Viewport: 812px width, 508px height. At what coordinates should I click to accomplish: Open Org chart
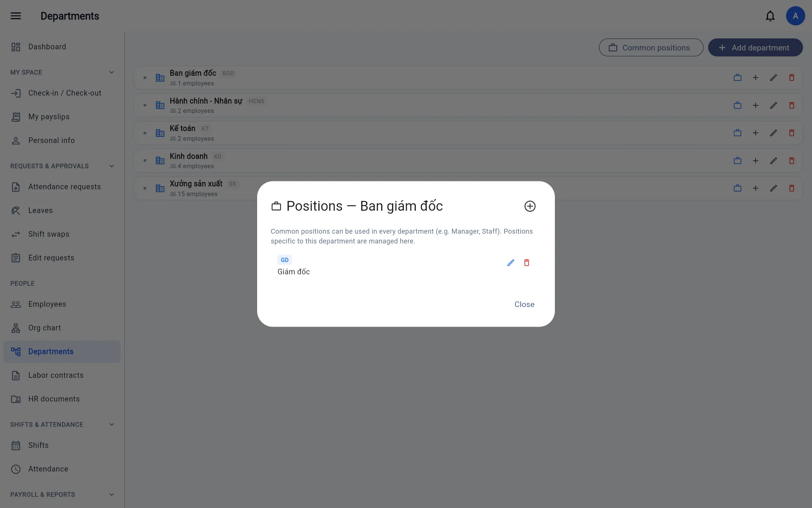click(x=62, y=328)
